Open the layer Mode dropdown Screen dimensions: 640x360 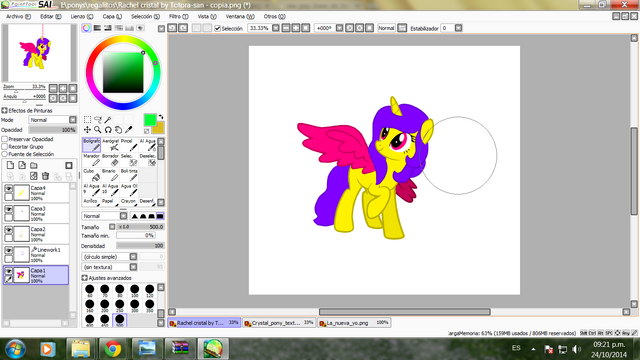(x=73, y=120)
